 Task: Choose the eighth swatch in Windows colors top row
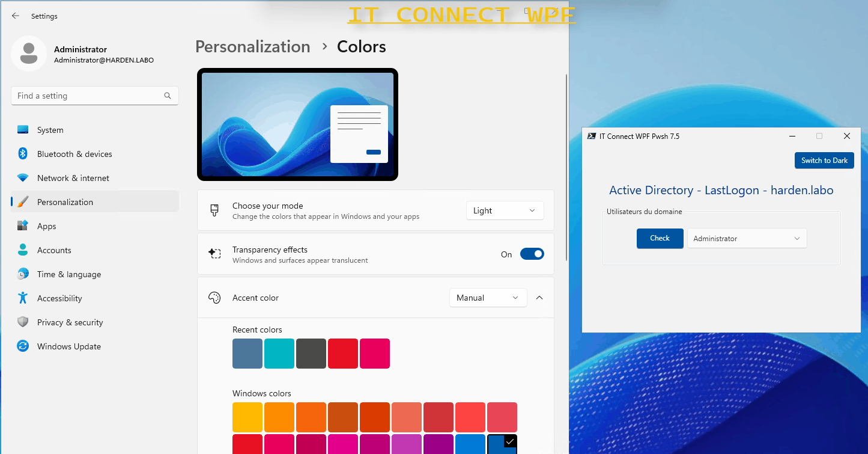pyautogui.click(x=470, y=417)
